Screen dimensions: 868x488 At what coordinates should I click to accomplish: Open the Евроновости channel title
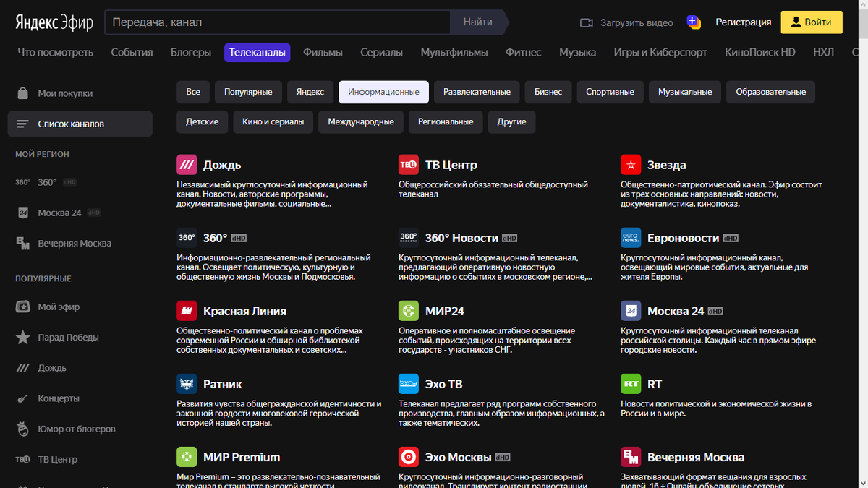(x=683, y=238)
